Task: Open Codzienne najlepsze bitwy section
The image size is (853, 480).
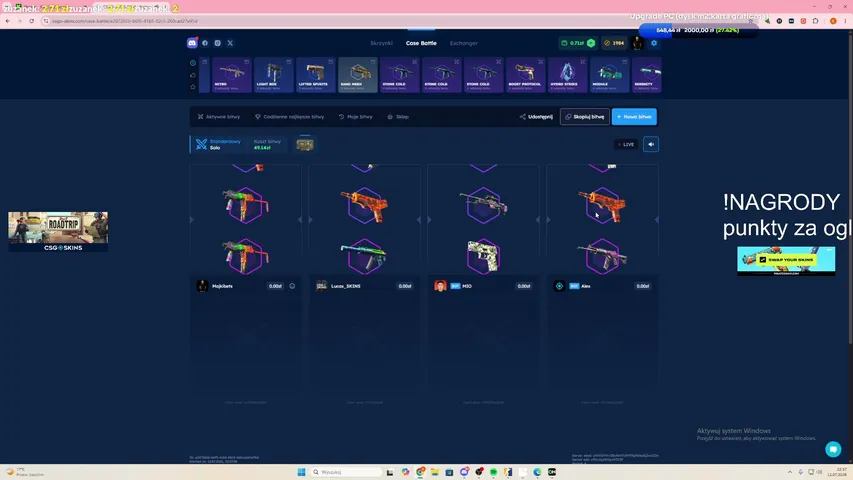Action: click(x=289, y=116)
